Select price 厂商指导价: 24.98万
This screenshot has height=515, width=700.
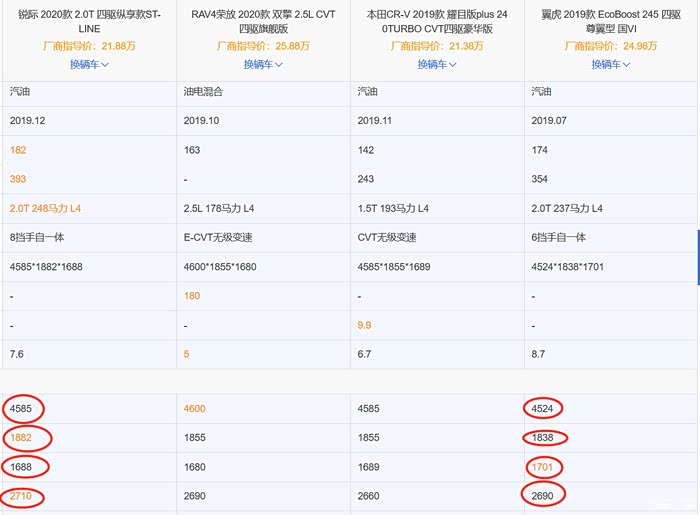[x=611, y=46]
